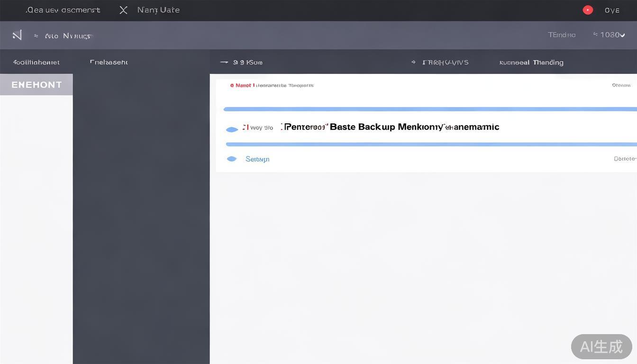This screenshot has height=364, width=637.
Task: Open the Setogn link
Action: point(257,159)
